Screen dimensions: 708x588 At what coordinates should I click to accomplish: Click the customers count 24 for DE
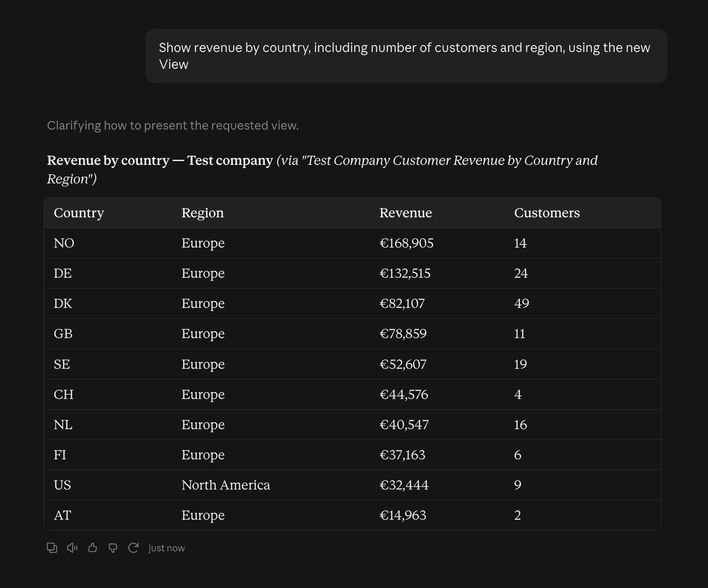(x=521, y=273)
